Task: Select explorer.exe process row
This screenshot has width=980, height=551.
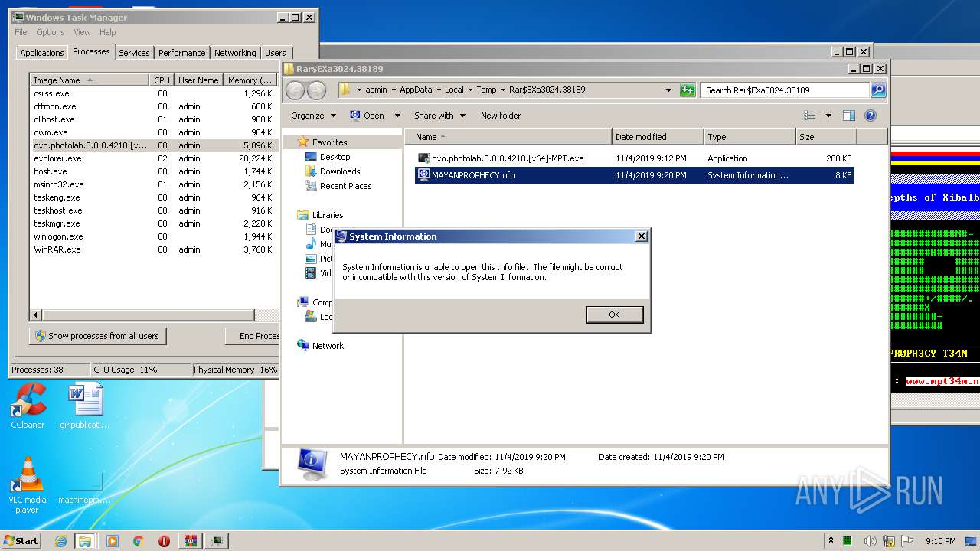Action: point(154,158)
